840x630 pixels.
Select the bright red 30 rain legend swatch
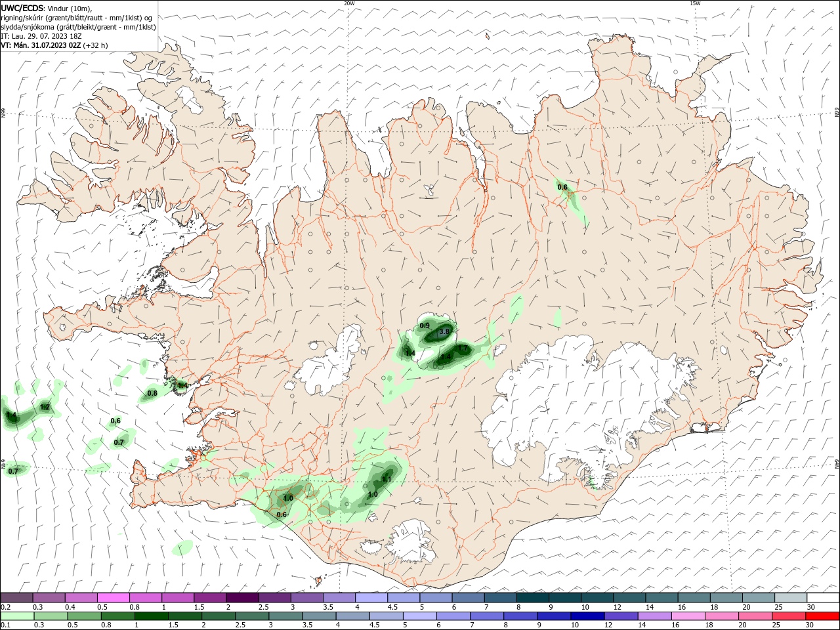tap(823, 616)
